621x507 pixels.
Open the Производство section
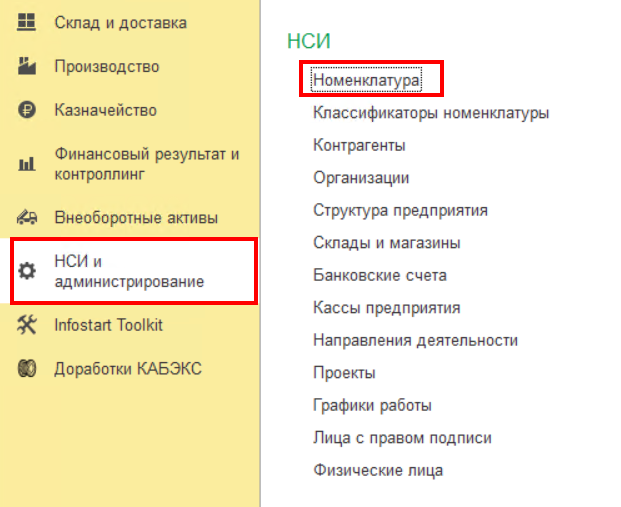pos(107,66)
